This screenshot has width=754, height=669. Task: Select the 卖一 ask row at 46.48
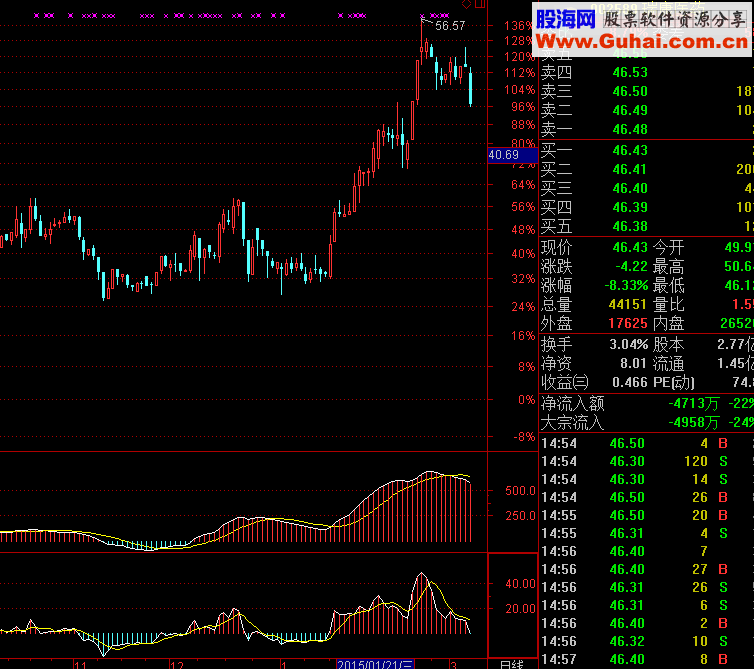pos(646,129)
